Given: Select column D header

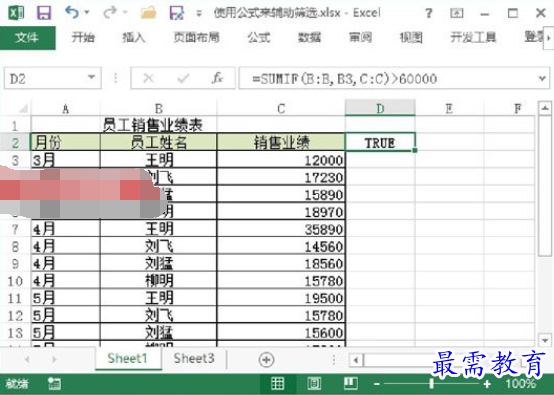Looking at the screenshot, I should [380, 108].
